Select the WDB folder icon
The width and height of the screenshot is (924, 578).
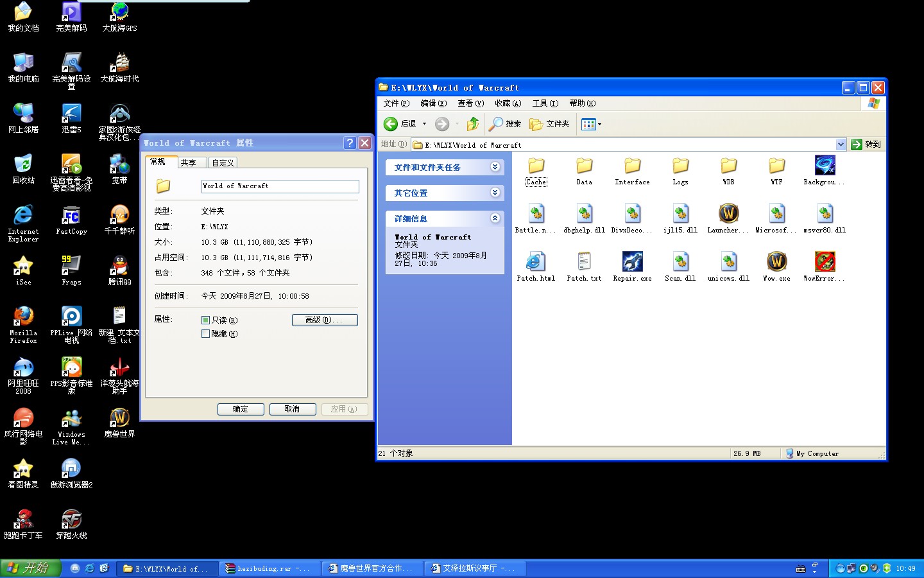(729, 166)
